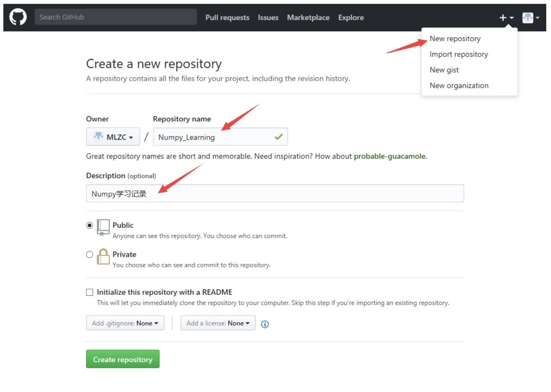Click the license info icon
The height and width of the screenshot is (392, 551).
(265, 324)
